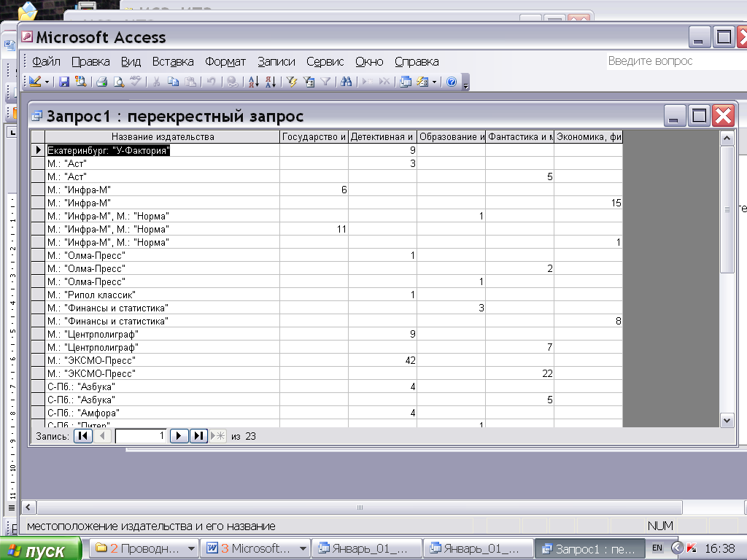Viewport: 747px width, 560px height.
Task: Click the select-all corner of the datasheet
Action: click(x=38, y=136)
